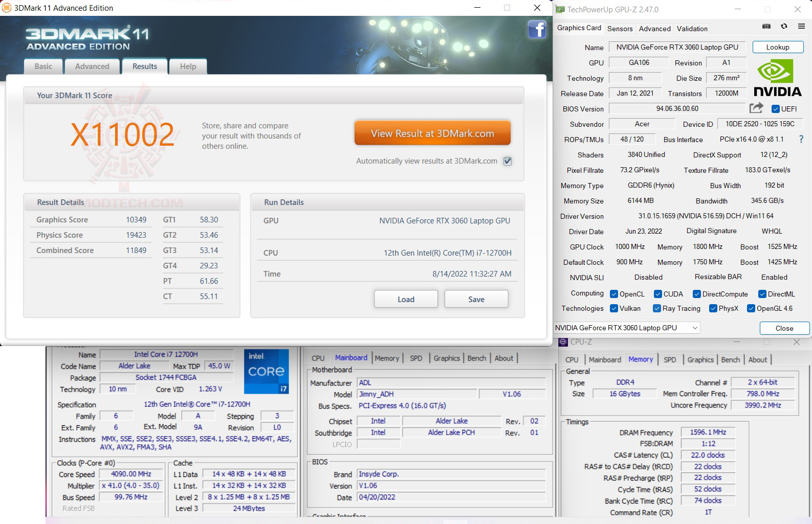The width and height of the screenshot is (812, 524).
Task: Open the Memory tab in CPU-Z Mainboard window
Action: coord(387,358)
